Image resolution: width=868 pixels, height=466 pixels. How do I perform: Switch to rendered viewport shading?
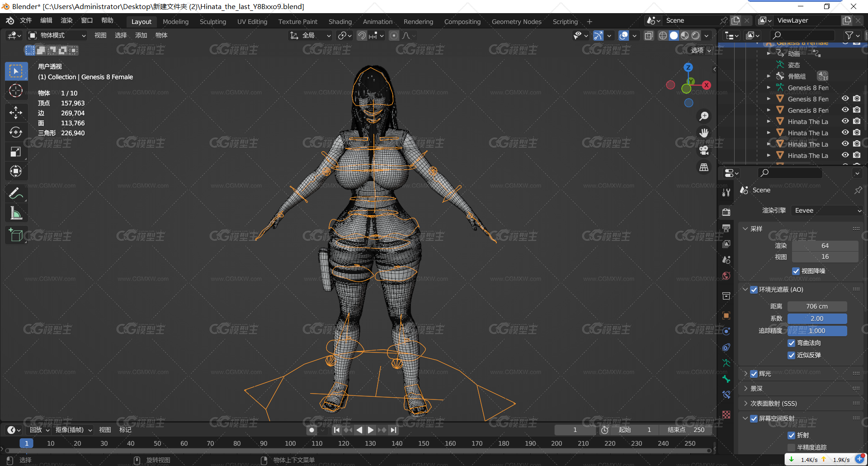[x=696, y=35]
